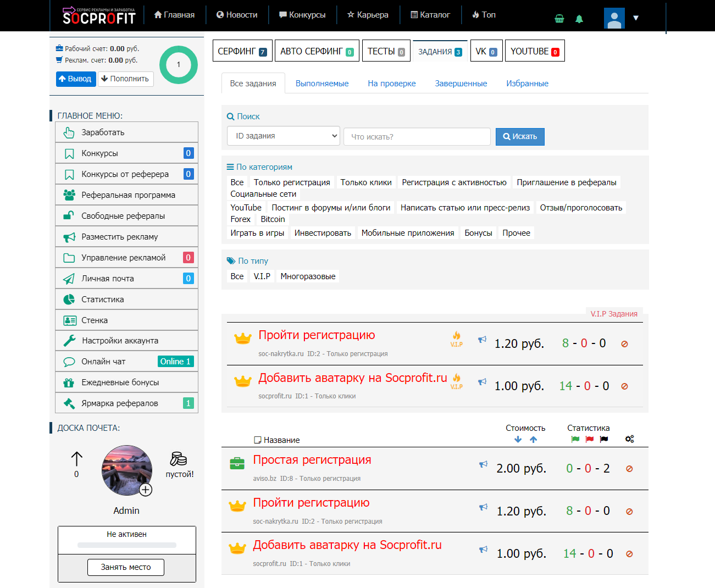This screenshot has width=715, height=588.
Task: Open the shopping basket icon in header
Action: point(559,19)
